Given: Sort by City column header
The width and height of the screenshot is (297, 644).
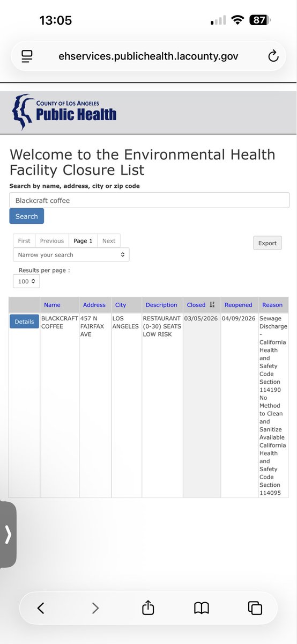Looking at the screenshot, I should (121, 305).
